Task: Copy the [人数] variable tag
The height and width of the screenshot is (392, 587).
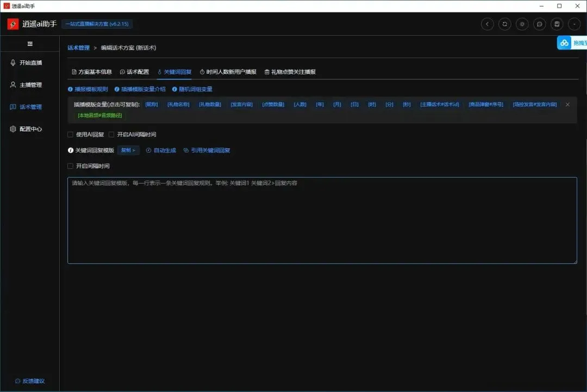Action: (x=300, y=104)
